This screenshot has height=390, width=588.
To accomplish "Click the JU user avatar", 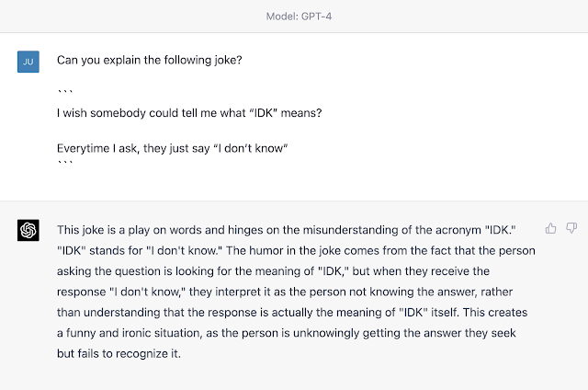I will (x=28, y=62).
